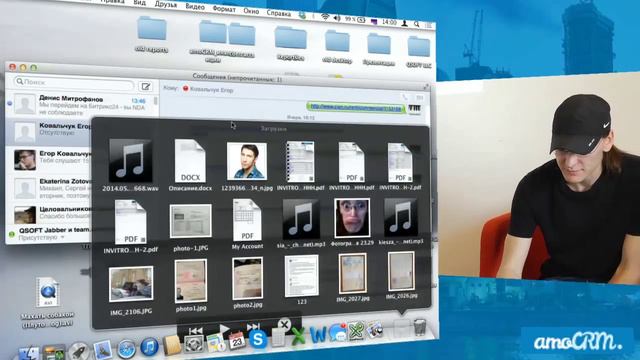Viewport: 640px width, 360px height.
Task: Open the Вид menu
Action: [x=140, y=2]
